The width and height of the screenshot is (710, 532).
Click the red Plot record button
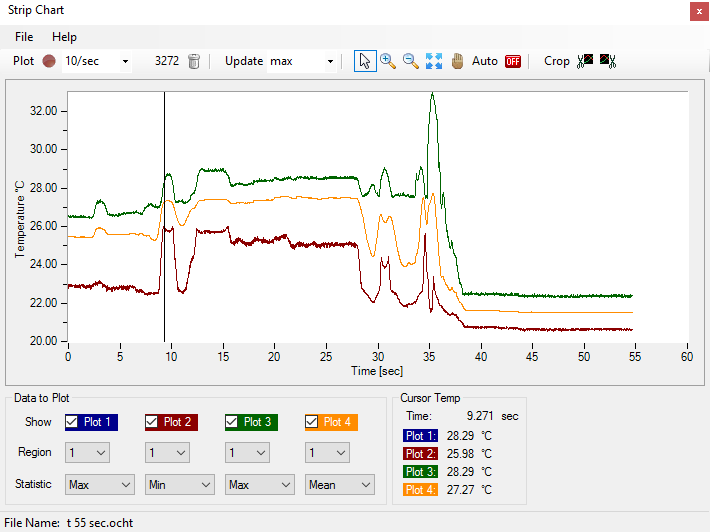point(48,61)
